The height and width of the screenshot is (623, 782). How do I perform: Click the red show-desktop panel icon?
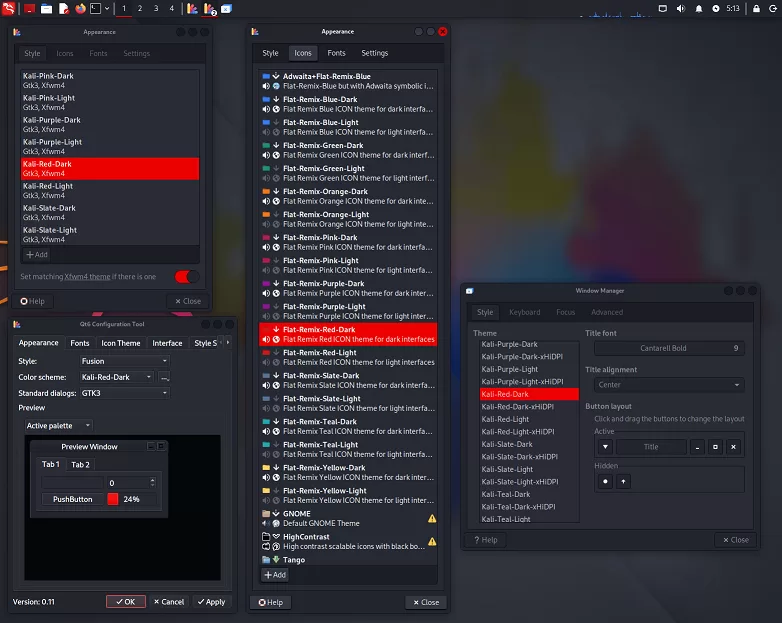[x=29, y=8]
